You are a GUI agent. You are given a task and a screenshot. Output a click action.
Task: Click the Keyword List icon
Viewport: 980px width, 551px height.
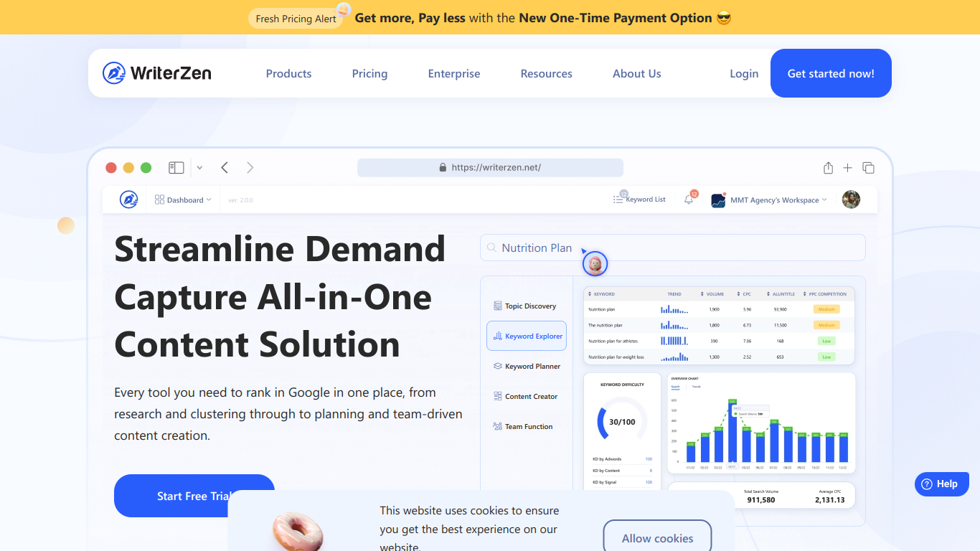(x=618, y=199)
